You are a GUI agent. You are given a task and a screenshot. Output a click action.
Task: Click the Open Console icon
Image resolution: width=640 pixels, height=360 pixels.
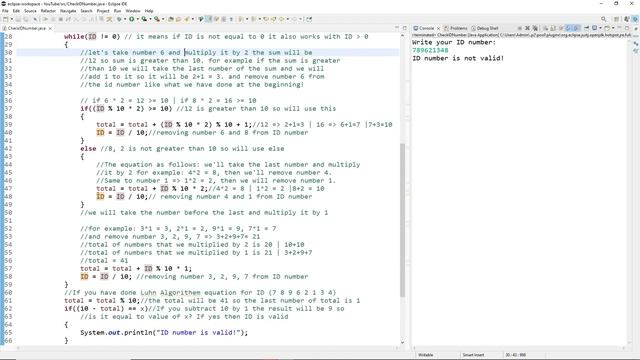[607, 28]
